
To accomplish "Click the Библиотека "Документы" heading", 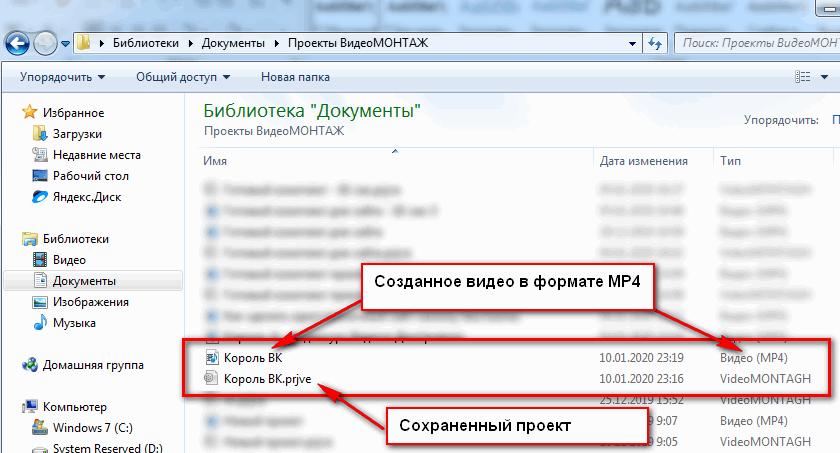I will [312, 111].
